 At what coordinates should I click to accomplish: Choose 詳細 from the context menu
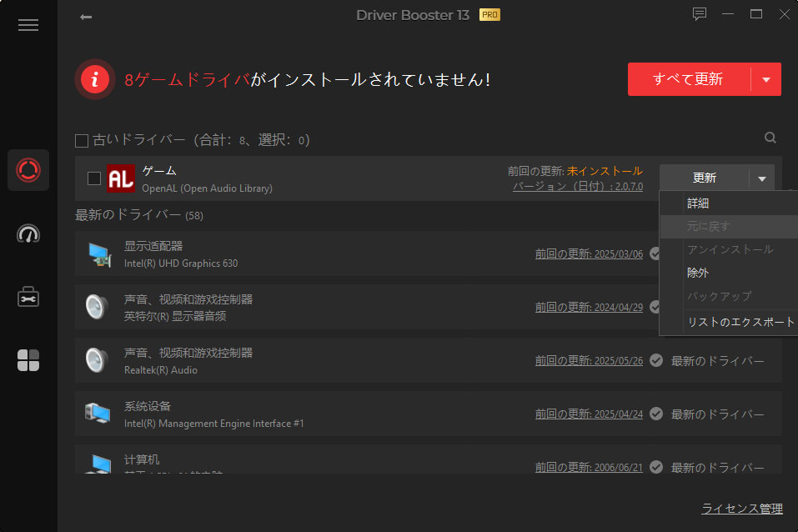coord(698,203)
